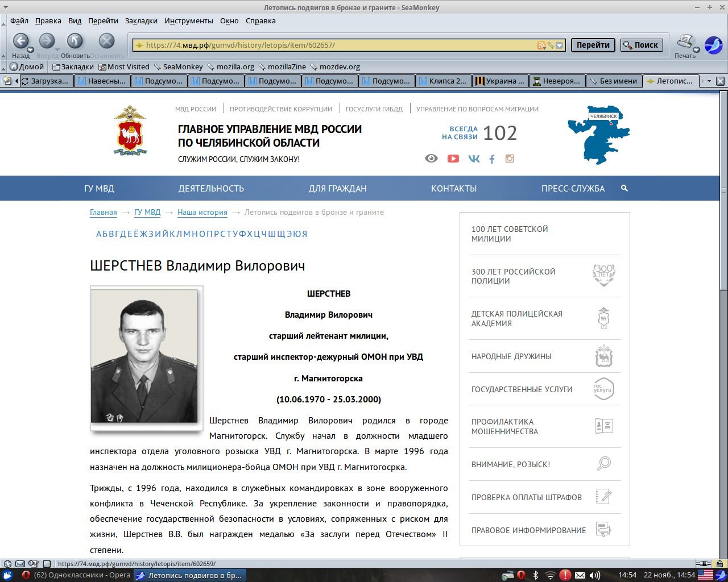
Task: Open the VK social icon
Action: pyautogui.click(x=473, y=159)
